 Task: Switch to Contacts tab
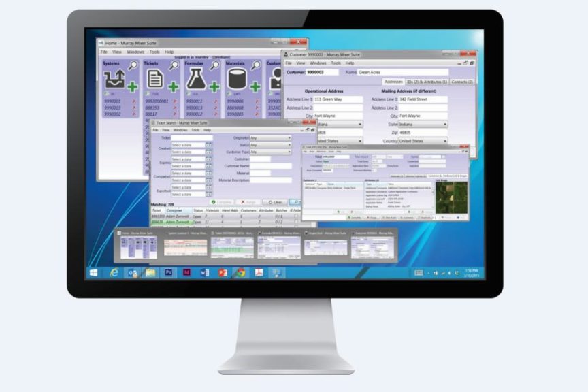(462, 82)
